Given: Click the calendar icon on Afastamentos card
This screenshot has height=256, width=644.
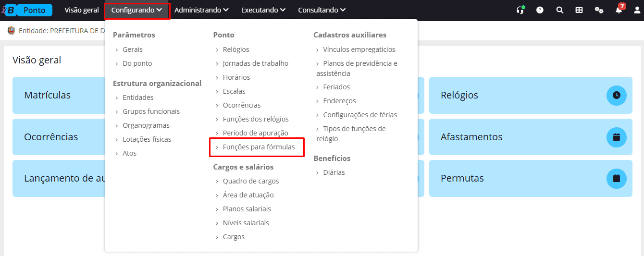Looking at the screenshot, I should [617, 137].
